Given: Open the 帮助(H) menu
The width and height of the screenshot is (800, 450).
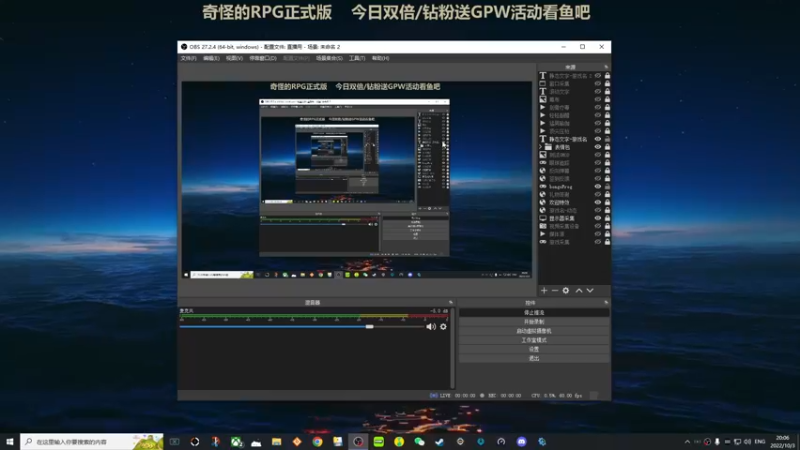Looking at the screenshot, I should click(x=380, y=58).
